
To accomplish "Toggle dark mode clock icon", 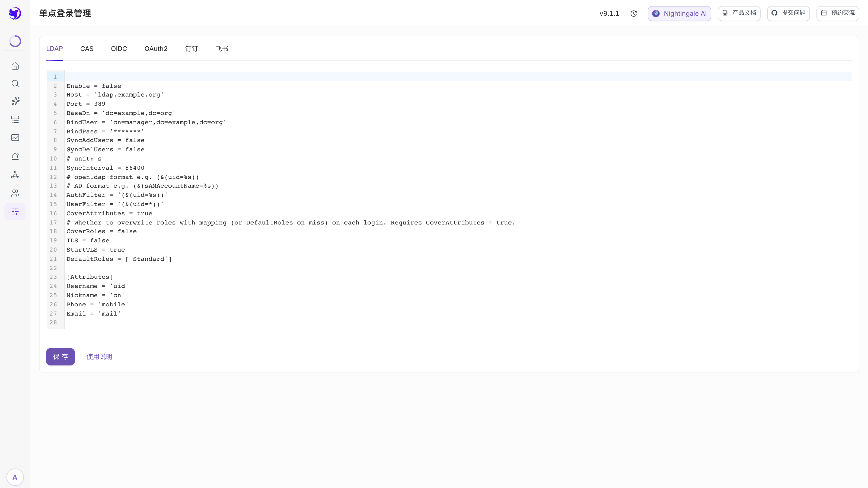I will point(633,14).
